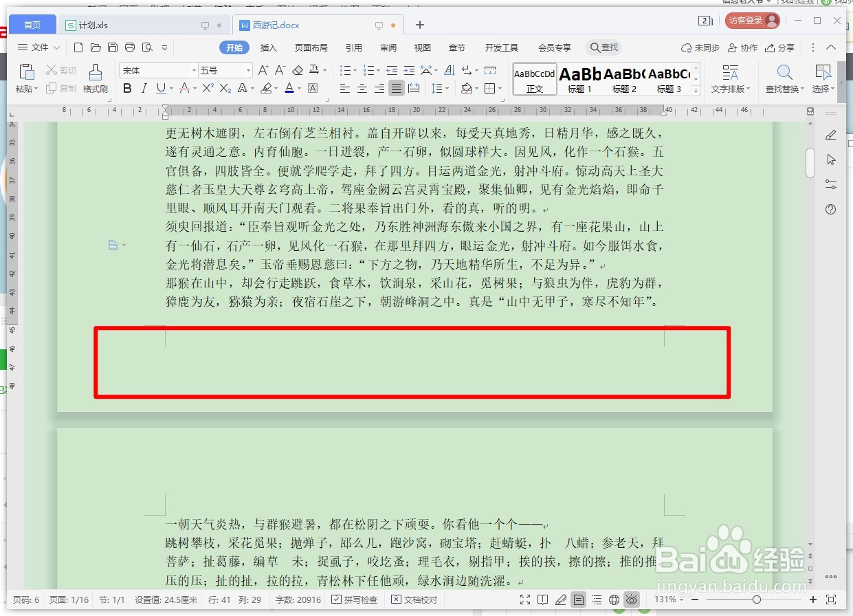Toggle document proofreading (文档校对) in status bar
Image resolution: width=853 pixels, height=616 pixels.
[414, 599]
